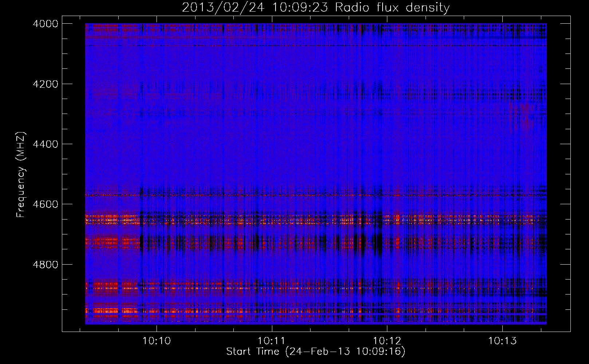The image size is (589, 364).
Task: Click the "Start Time (24-Feb-13 10:09:16)" axis title
Action: point(316,352)
